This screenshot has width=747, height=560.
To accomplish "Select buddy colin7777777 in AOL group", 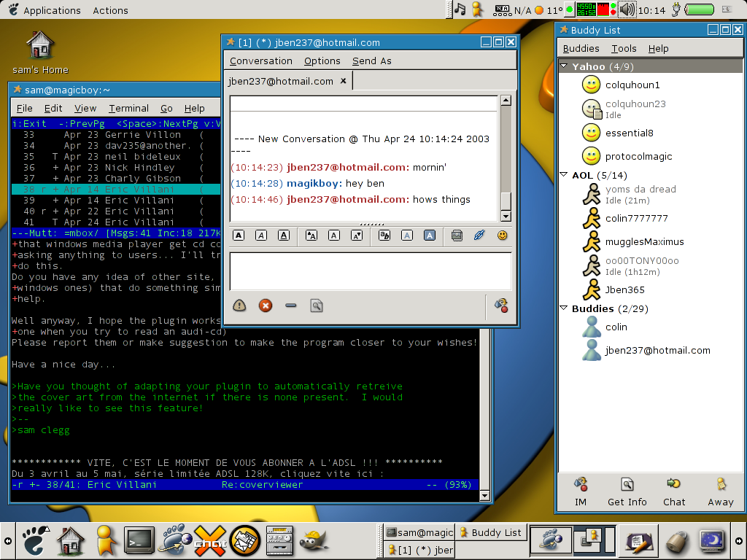I will (651, 218).
